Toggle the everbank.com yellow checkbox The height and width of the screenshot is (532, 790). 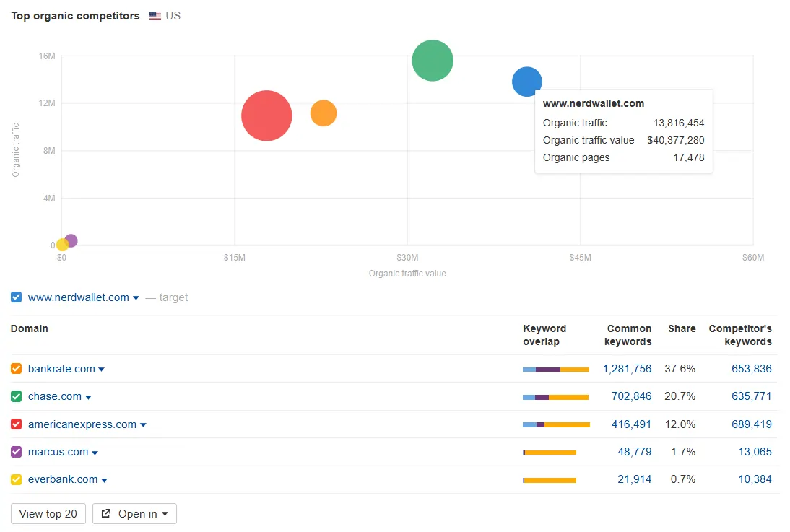pyautogui.click(x=16, y=479)
